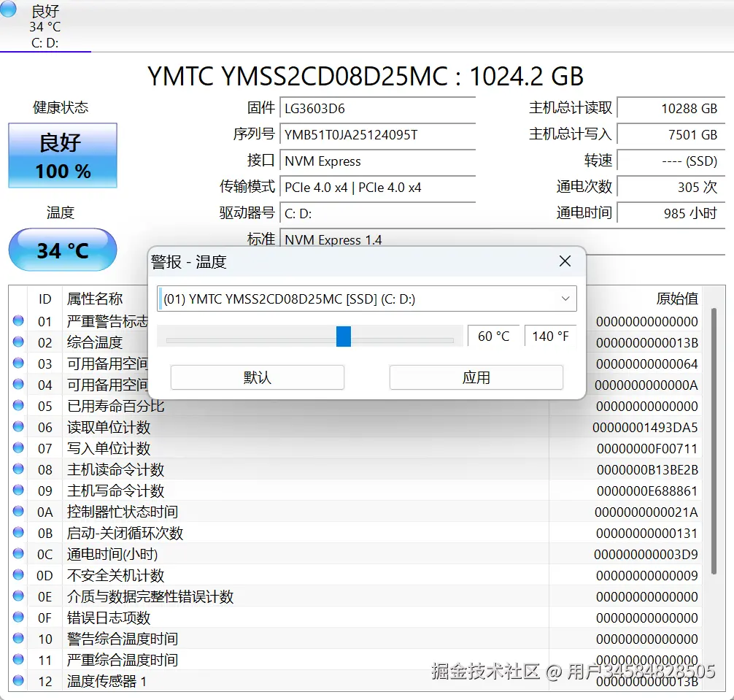The height and width of the screenshot is (700, 734).
Task: Open the disk selection dropdown in alert dialog
Action: point(366,299)
